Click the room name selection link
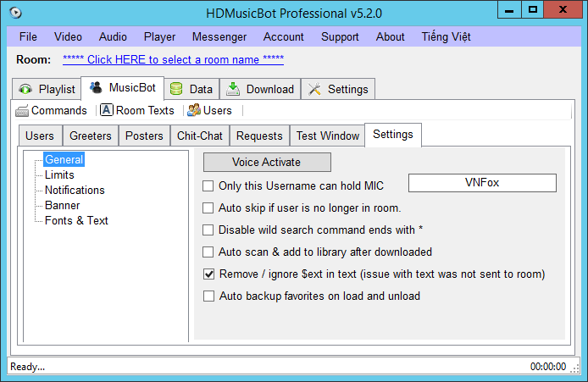 tap(173, 59)
